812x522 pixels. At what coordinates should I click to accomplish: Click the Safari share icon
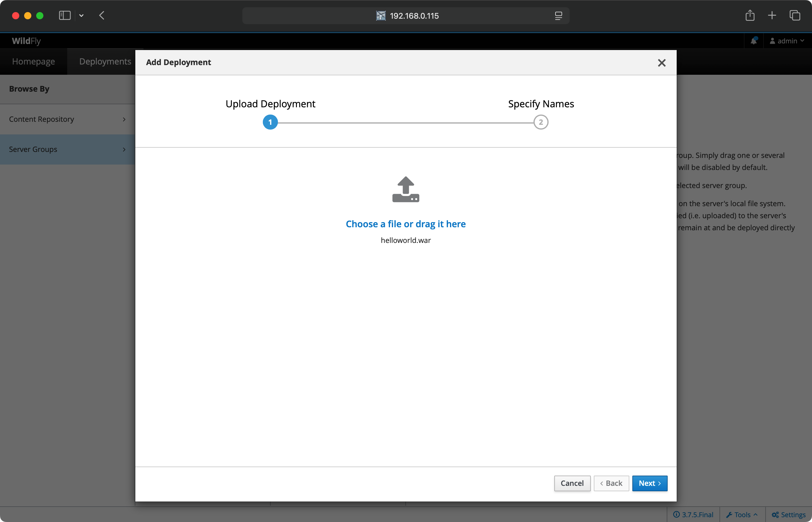point(750,15)
